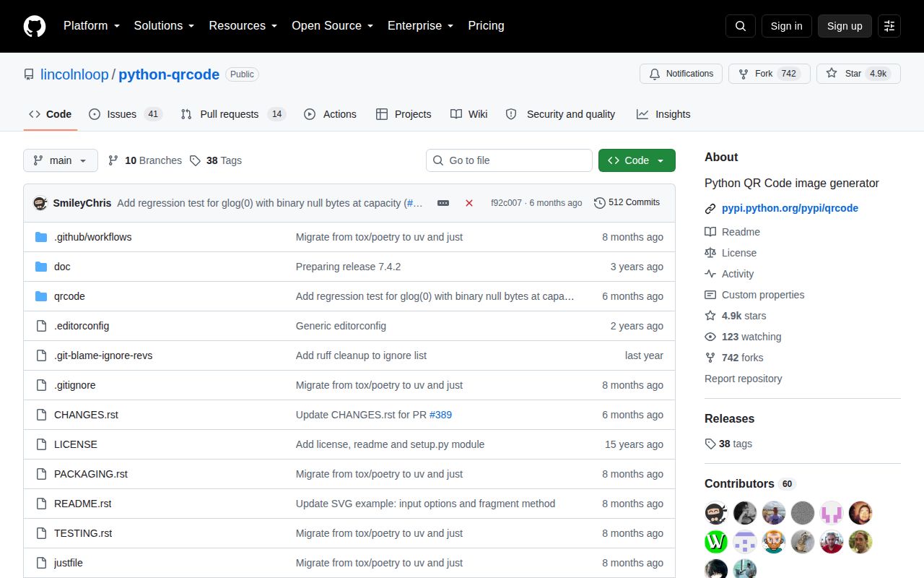Switch to the Actions tab
This screenshot has height=578, width=924.
pyautogui.click(x=331, y=114)
